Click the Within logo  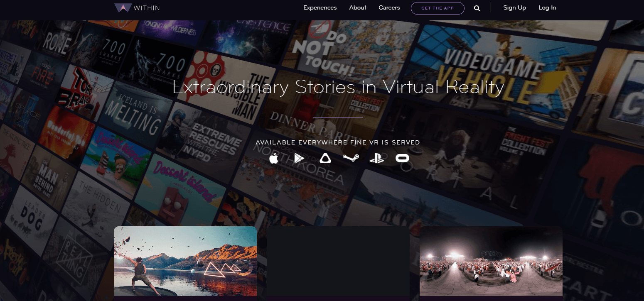coord(137,8)
